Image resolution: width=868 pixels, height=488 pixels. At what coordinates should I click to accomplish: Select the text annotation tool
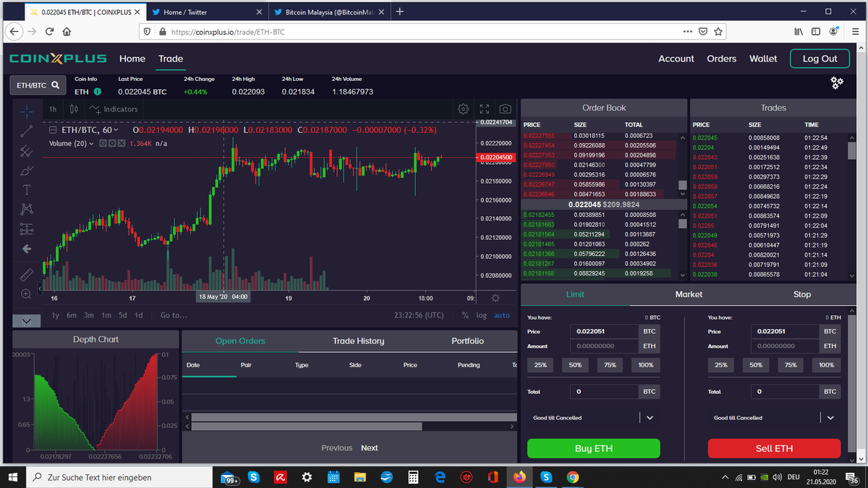[x=27, y=189]
